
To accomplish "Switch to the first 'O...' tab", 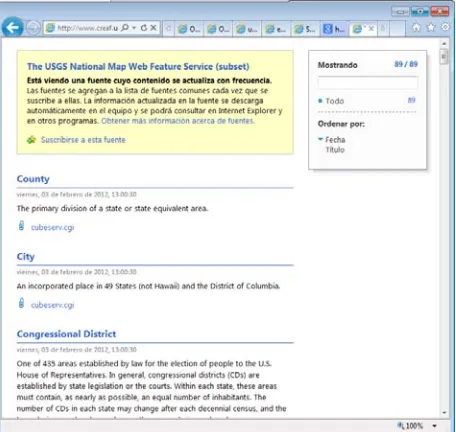I will tap(189, 29).
